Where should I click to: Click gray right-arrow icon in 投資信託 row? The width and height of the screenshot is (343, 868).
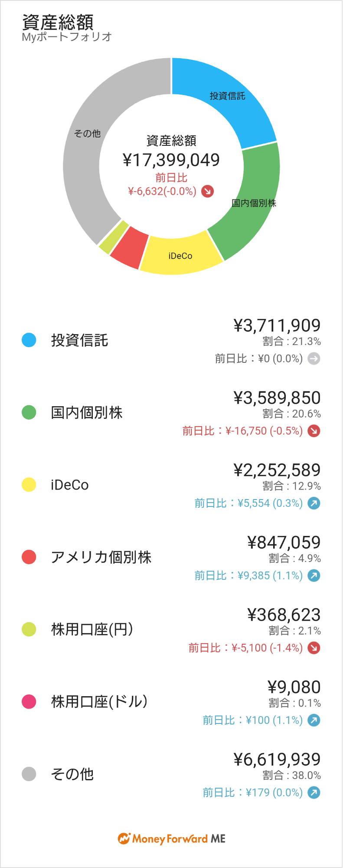click(x=314, y=358)
